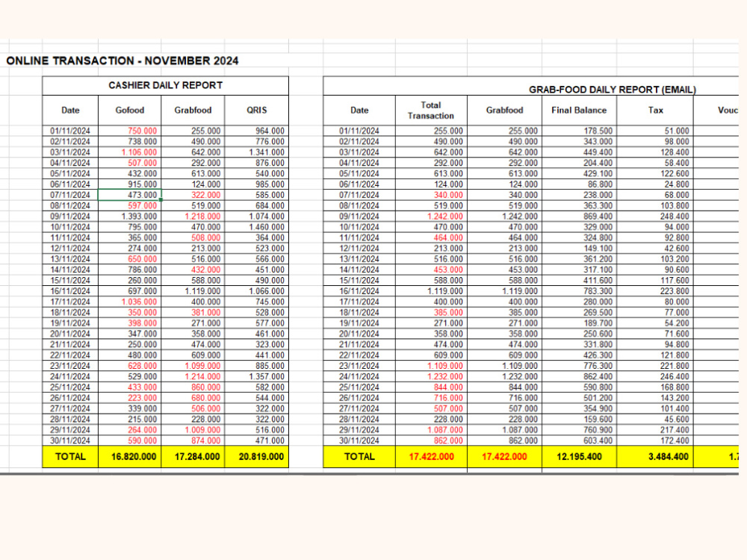Select QRIS value 1.341.000
The image size is (747, 560).
[267, 152]
